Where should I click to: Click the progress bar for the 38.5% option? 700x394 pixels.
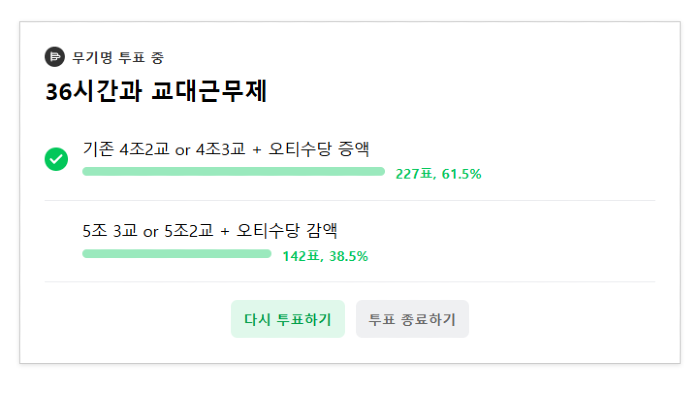click(x=177, y=254)
